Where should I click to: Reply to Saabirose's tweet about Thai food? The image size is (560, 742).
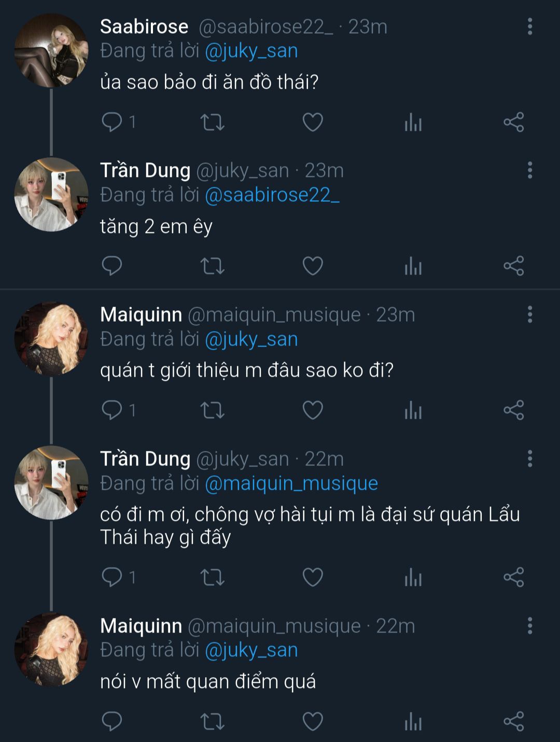pyautogui.click(x=112, y=122)
